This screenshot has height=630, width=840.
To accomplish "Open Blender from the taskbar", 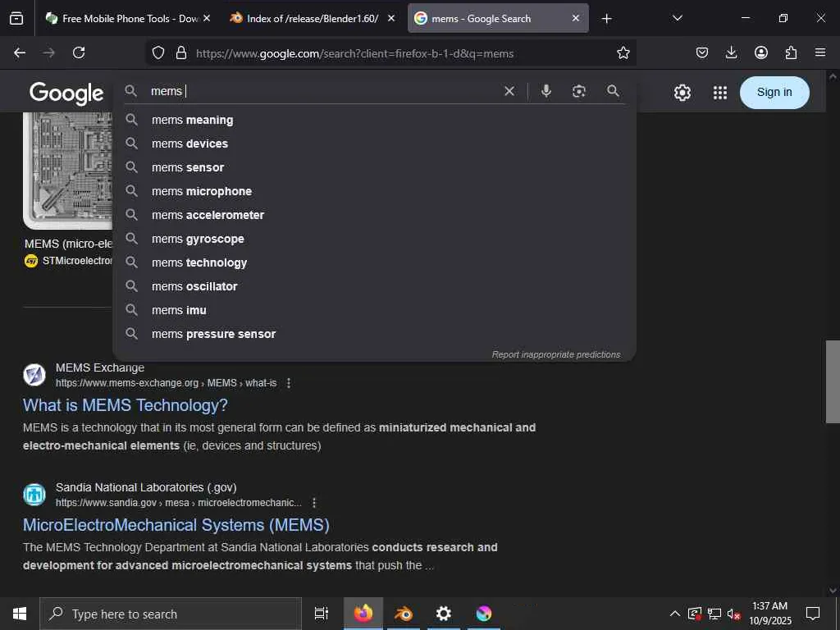I will [404, 614].
